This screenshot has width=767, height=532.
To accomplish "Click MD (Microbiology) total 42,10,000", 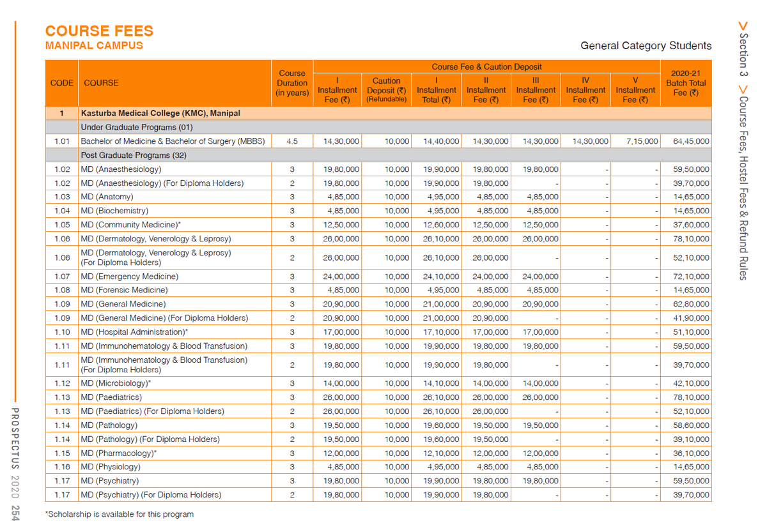I will (x=691, y=384).
